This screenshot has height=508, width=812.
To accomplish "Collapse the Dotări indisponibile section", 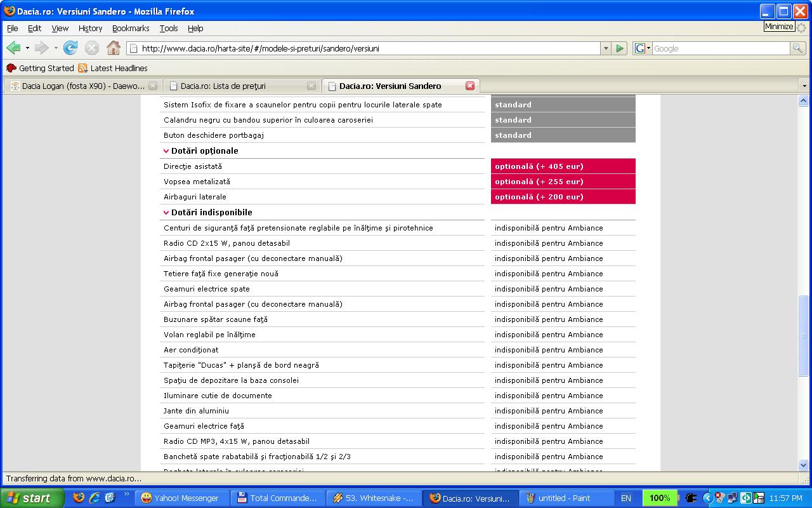I will click(166, 213).
